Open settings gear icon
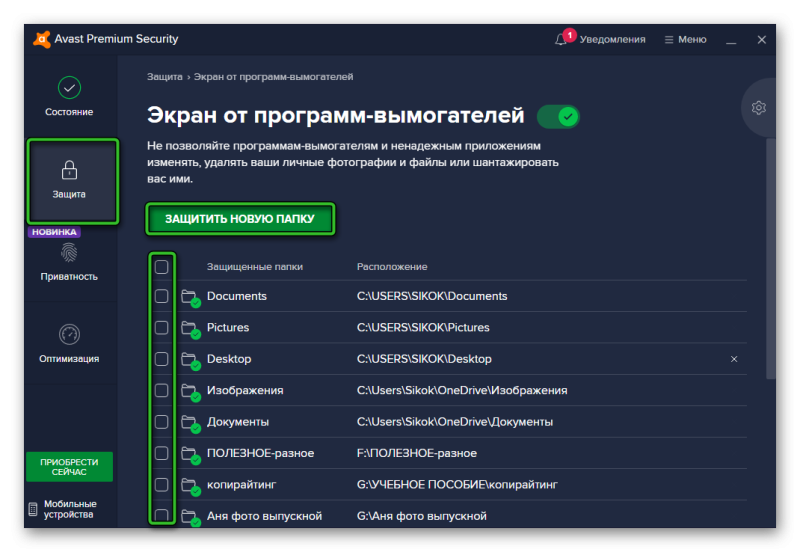 pos(759,108)
